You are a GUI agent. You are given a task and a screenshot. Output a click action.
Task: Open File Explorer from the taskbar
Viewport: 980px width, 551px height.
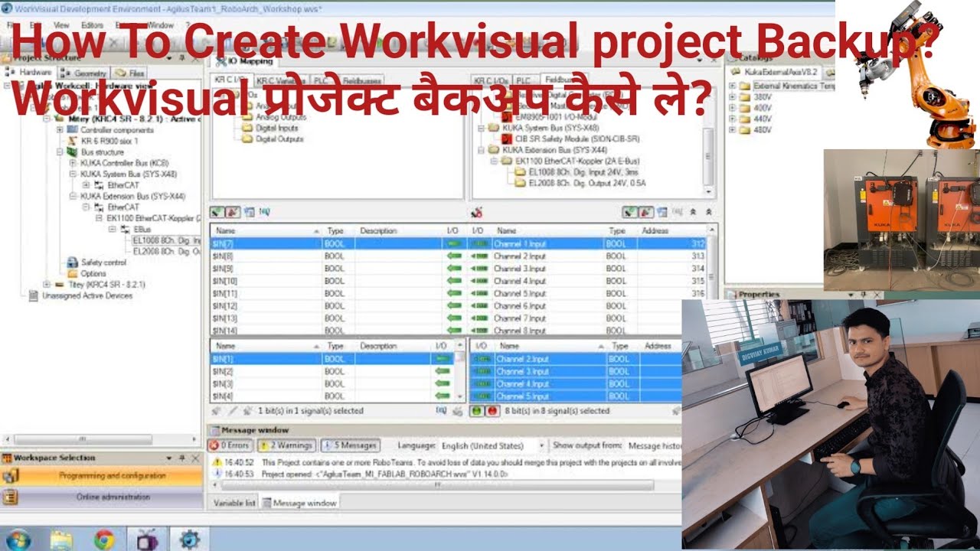(x=61, y=539)
